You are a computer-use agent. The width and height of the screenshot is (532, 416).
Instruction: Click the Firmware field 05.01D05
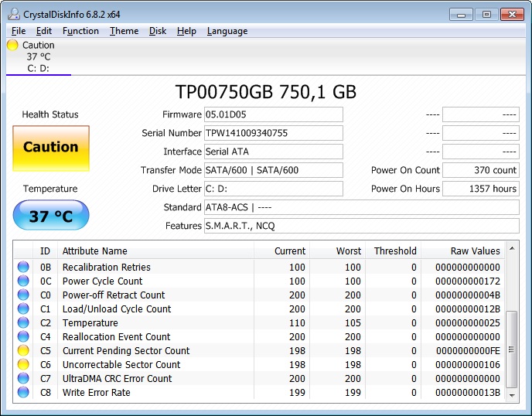(x=274, y=114)
